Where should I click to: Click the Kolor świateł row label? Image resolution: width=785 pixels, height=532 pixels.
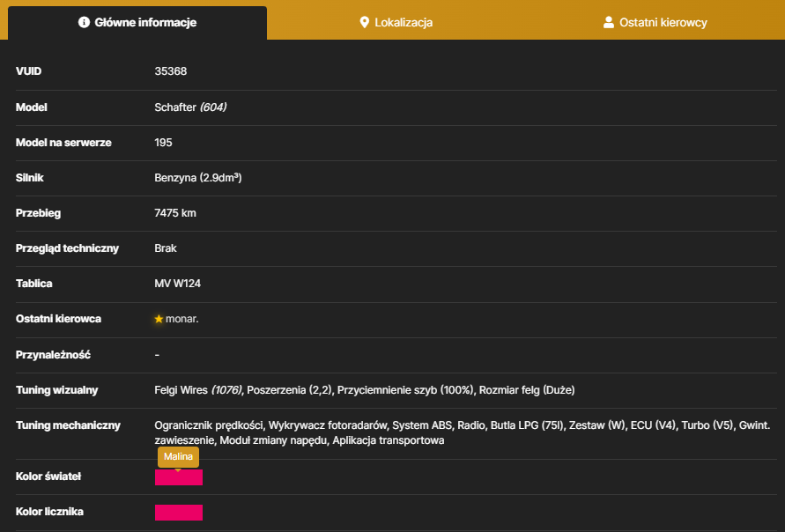[48, 477]
